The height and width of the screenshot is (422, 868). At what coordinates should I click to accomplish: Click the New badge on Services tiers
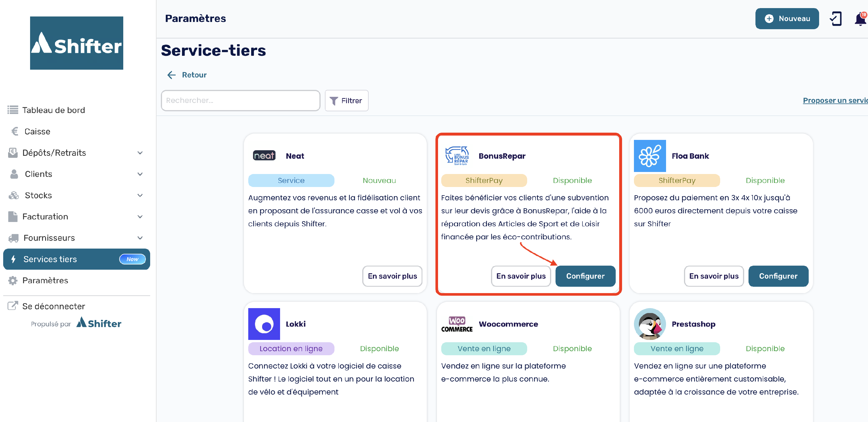(x=133, y=259)
